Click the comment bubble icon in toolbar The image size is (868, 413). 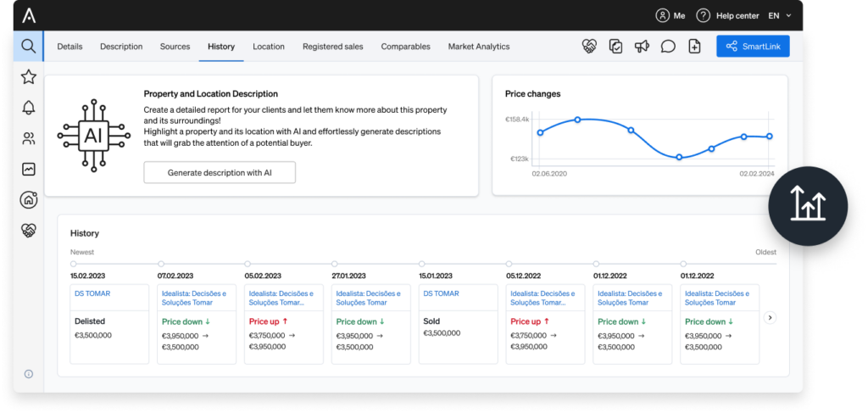tap(668, 47)
